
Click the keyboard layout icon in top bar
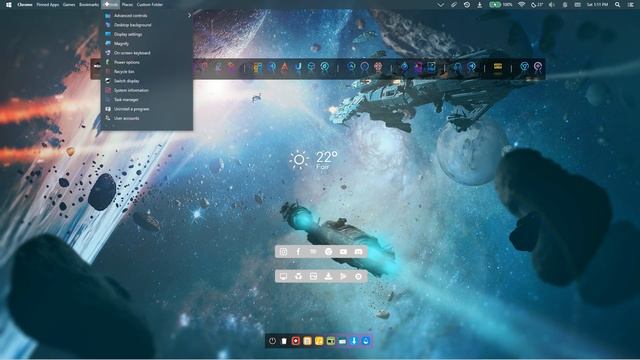[x=578, y=5]
